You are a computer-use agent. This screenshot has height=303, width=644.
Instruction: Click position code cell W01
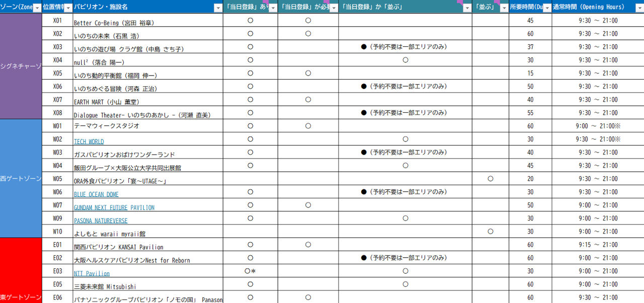[x=57, y=126]
